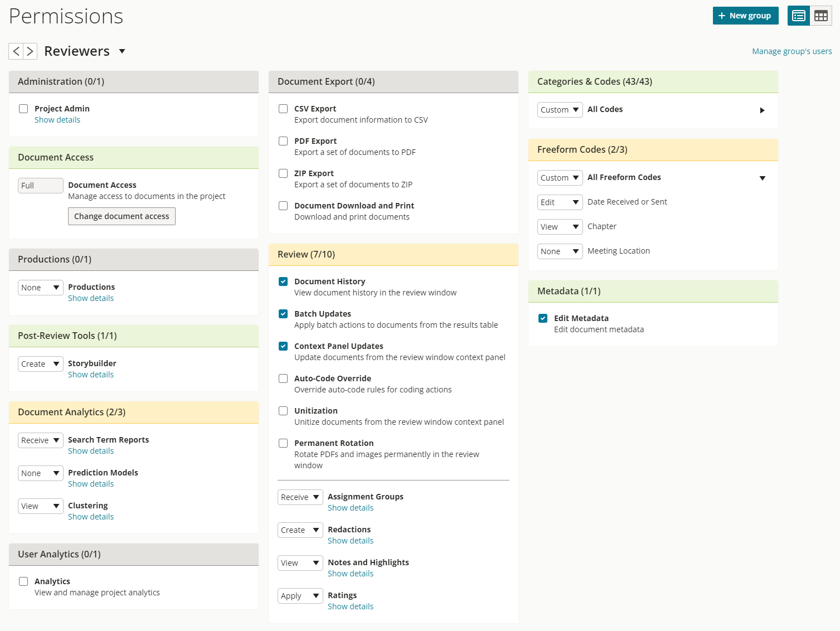
Task: Click the New group button
Action: pos(745,16)
